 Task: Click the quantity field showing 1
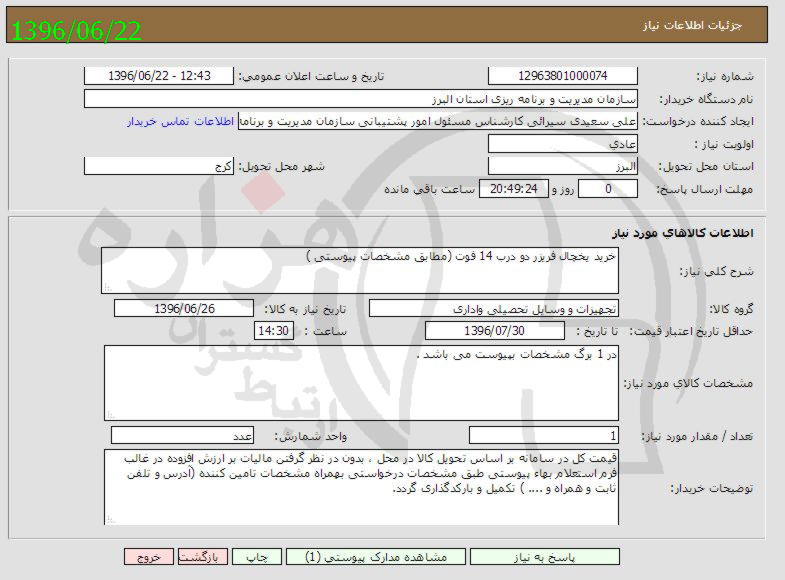point(544,435)
